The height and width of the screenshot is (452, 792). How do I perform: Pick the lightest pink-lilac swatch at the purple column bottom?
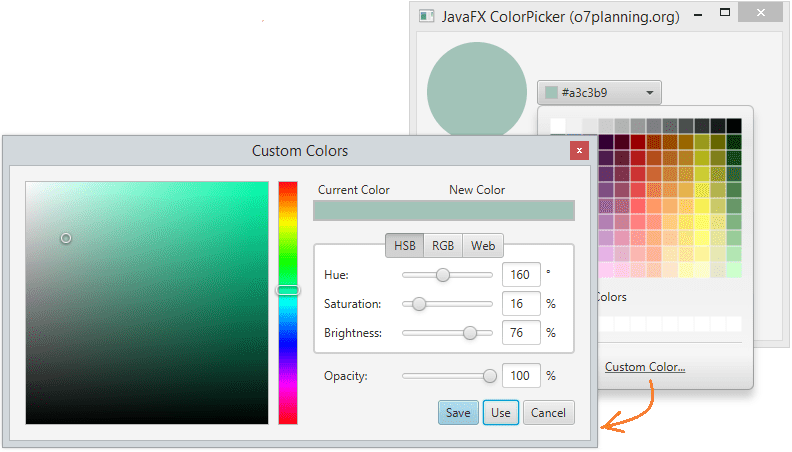click(606, 270)
